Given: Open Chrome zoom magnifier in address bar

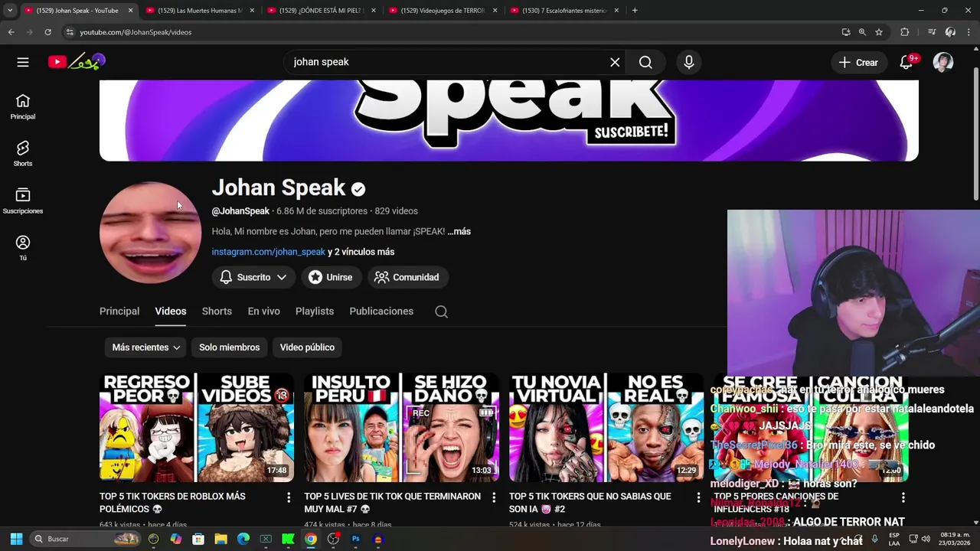Looking at the screenshot, I should coord(862,32).
